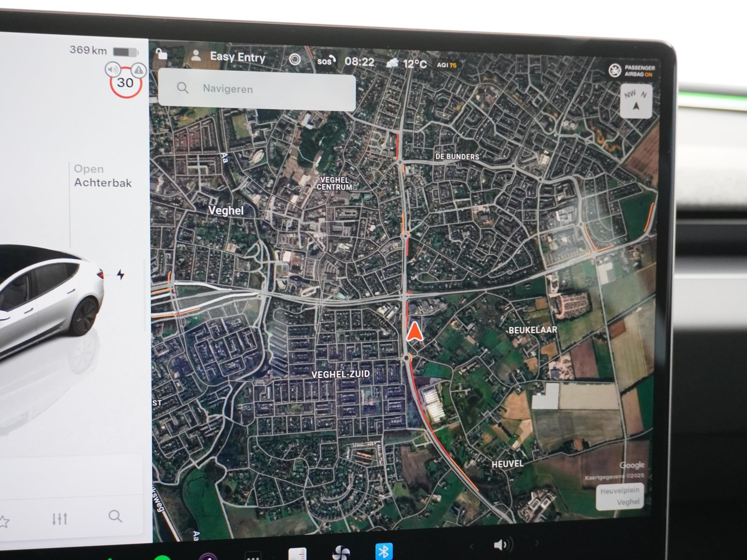
Task: Decrease volume with the left chevron
Action: tap(472, 546)
